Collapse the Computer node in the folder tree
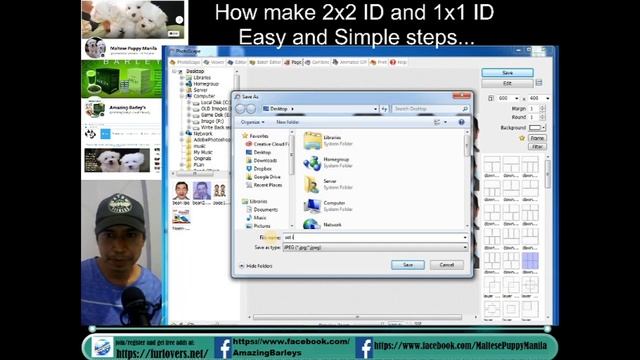Viewport: 640px width, 360px height. click(x=182, y=96)
